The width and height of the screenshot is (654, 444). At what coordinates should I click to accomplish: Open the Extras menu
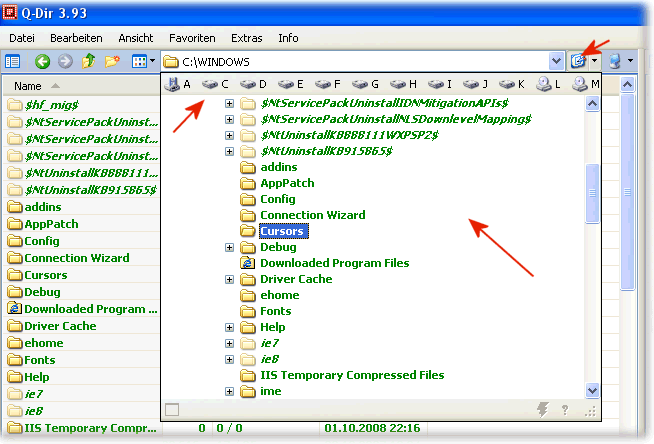coord(247,38)
